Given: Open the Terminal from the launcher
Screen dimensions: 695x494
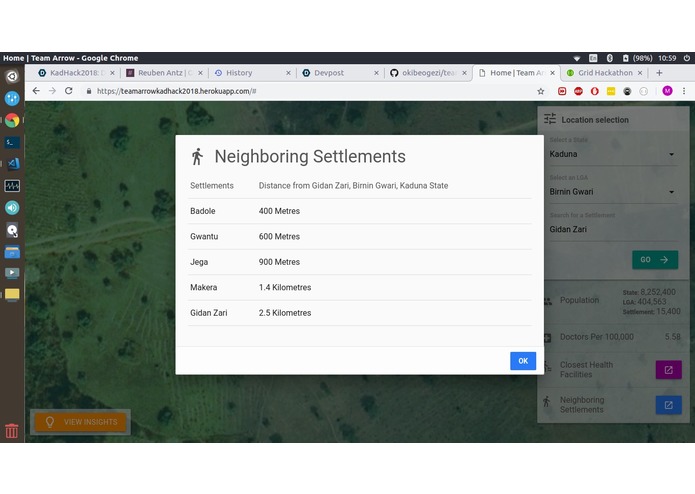Looking at the screenshot, I should (x=12, y=142).
